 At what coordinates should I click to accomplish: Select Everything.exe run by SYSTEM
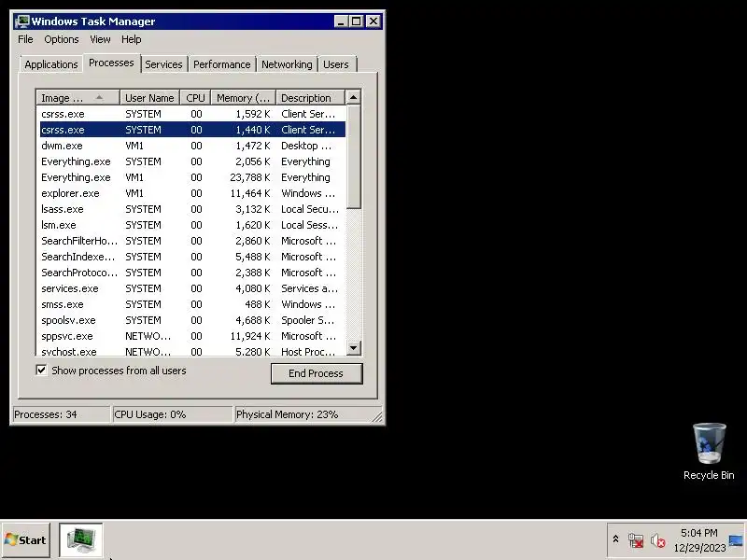(192, 161)
